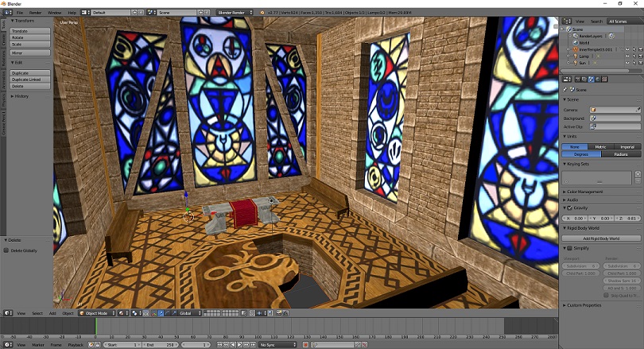Click the Gravity Z value field
Screen dimensions: 644x349
pos(627,219)
